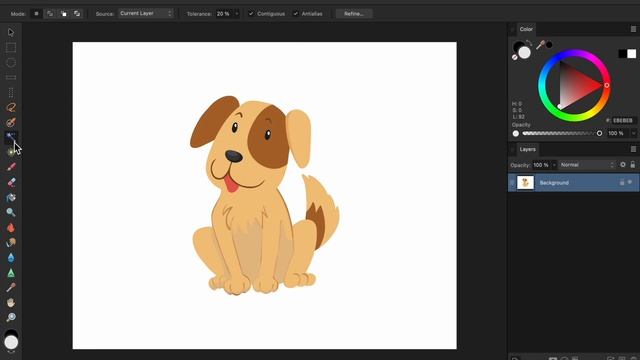Set selection mode to New

coord(36,13)
